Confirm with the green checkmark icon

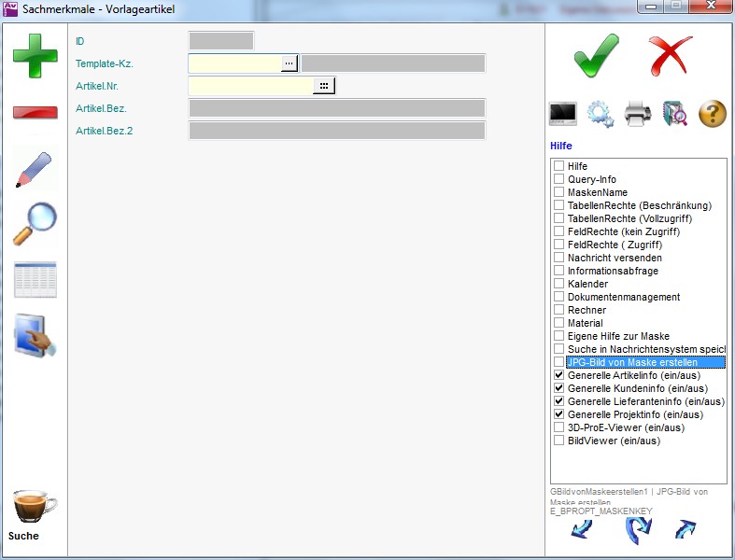click(596, 56)
